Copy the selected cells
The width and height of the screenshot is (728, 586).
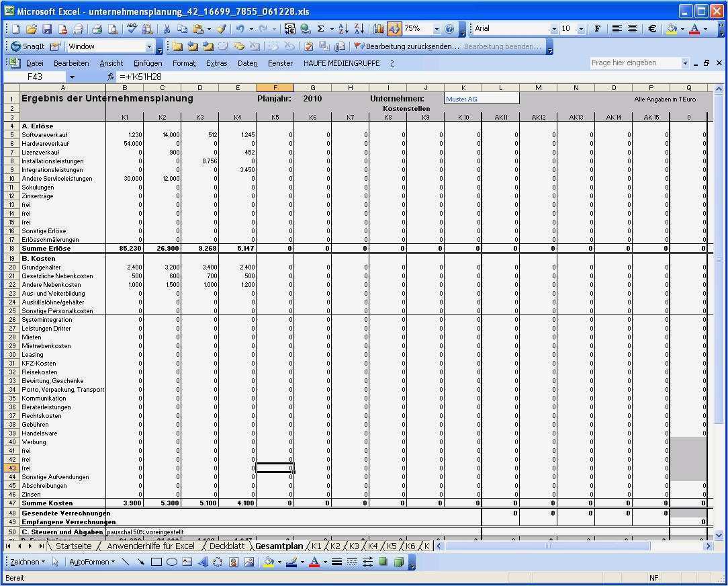[182, 29]
